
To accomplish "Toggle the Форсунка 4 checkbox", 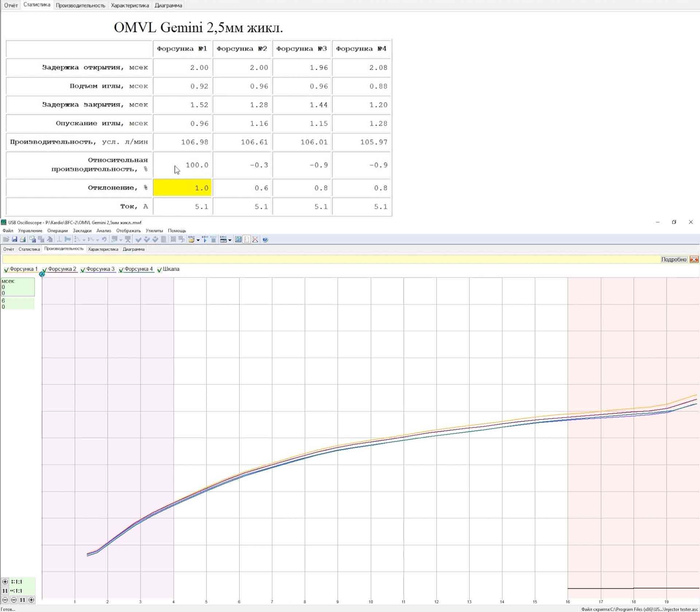I will pyautogui.click(x=121, y=270).
